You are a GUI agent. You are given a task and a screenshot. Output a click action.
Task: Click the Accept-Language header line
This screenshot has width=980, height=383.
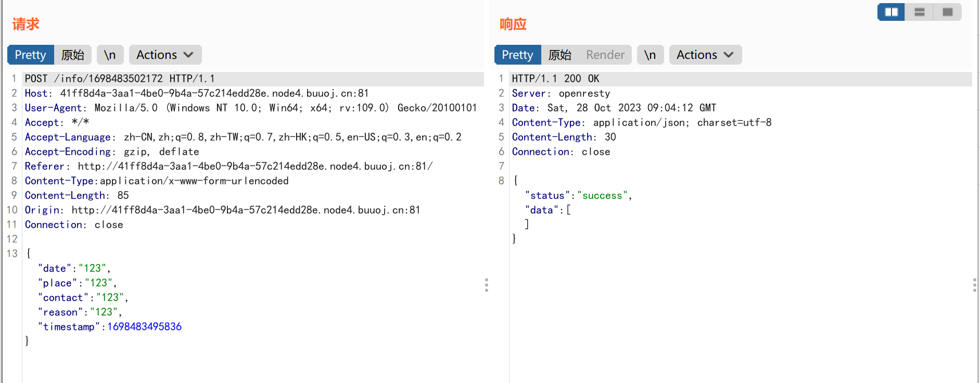pyautogui.click(x=243, y=137)
